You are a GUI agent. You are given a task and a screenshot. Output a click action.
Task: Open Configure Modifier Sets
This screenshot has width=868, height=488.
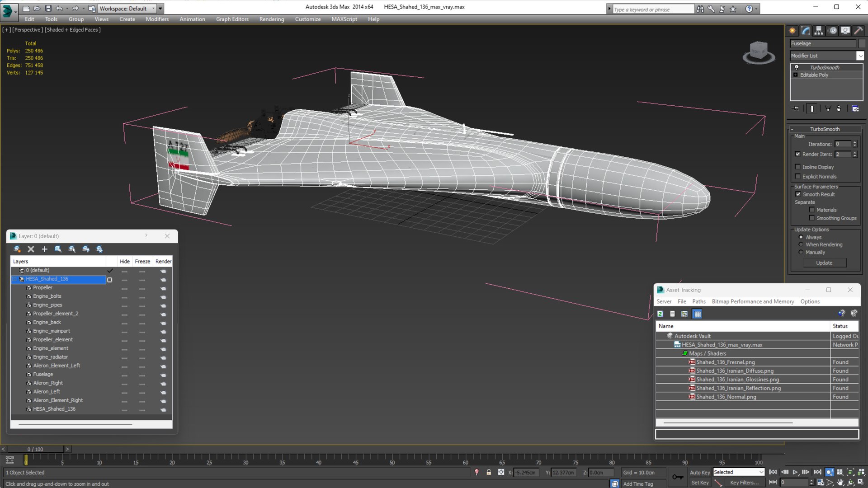[855, 108]
